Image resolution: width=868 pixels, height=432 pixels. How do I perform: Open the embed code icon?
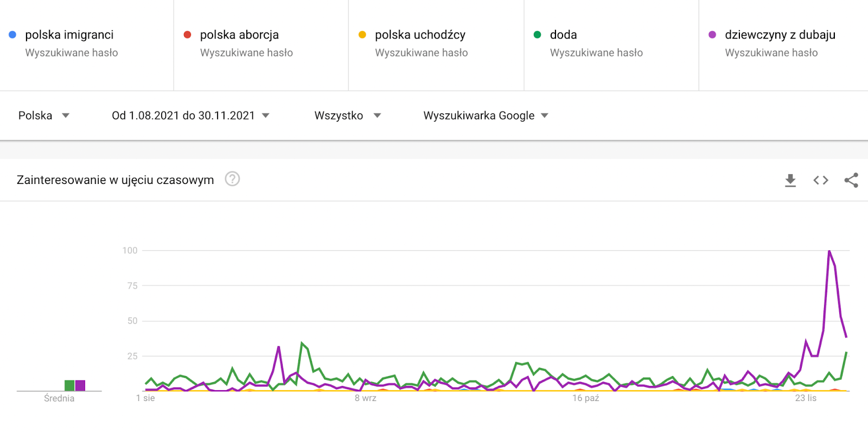pos(821,180)
